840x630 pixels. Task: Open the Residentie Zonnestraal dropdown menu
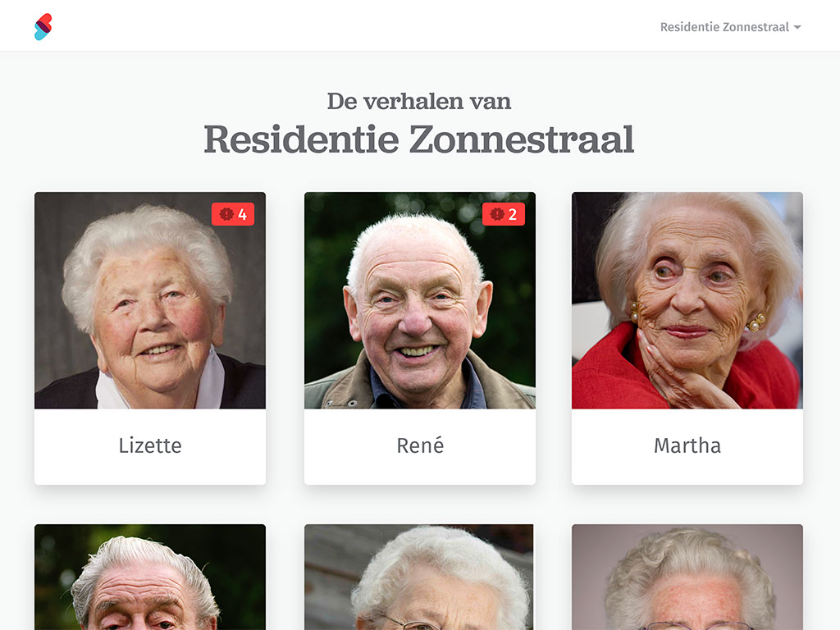coord(730,27)
